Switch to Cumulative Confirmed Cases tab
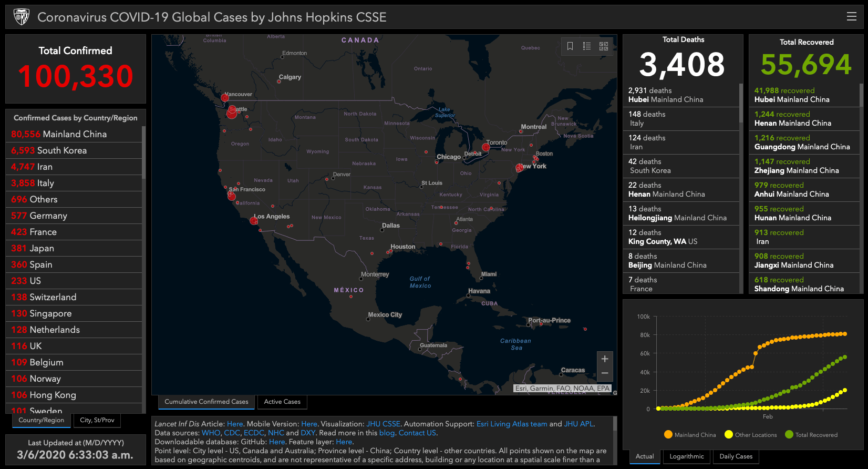Screen dimensions: 868x469 click(x=206, y=402)
